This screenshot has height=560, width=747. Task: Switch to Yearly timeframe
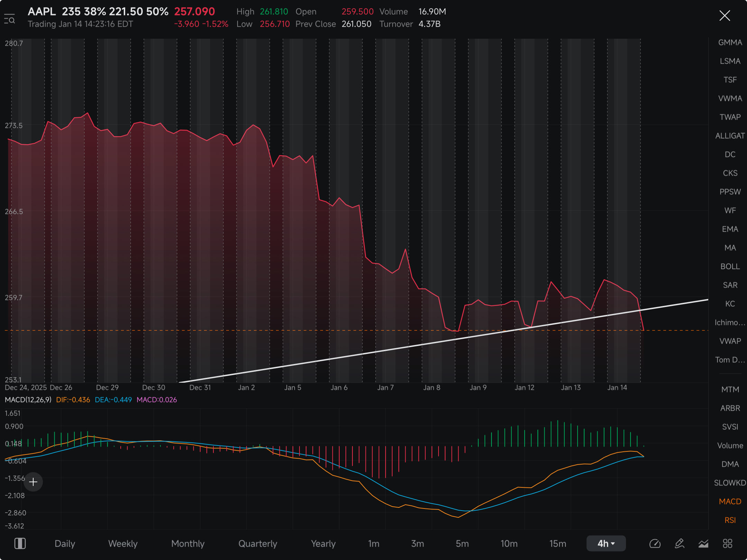pos(323,543)
